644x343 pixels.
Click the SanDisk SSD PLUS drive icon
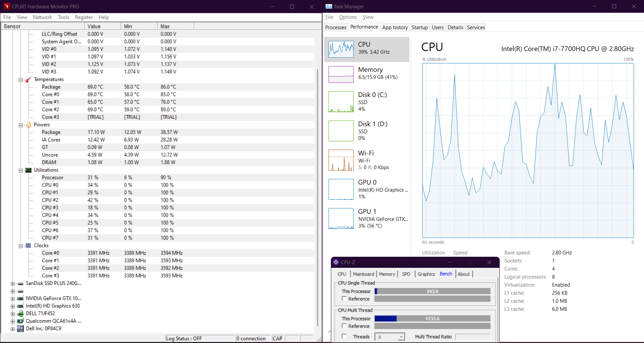click(20, 284)
